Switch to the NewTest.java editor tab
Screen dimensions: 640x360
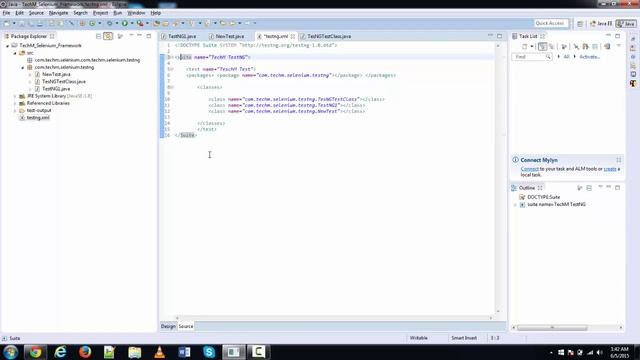click(226, 36)
